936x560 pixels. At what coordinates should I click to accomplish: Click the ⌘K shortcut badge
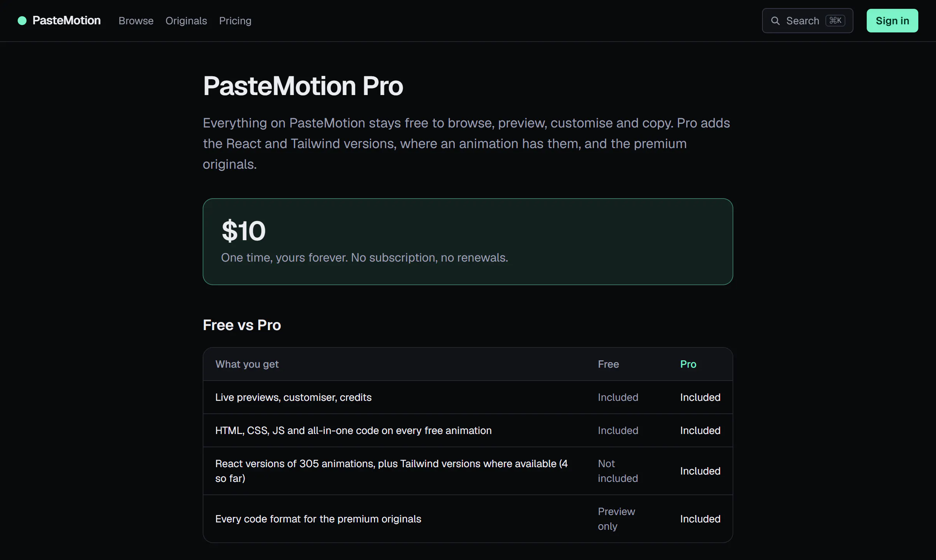[x=835, y=20]
